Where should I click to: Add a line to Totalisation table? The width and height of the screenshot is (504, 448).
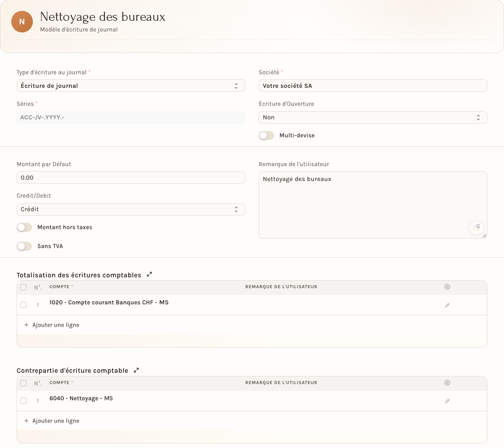click(x=52, y=325)
